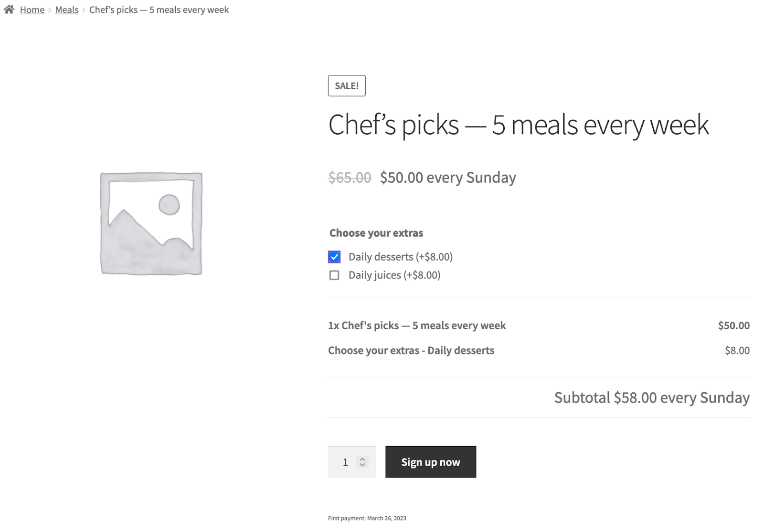Click the SALE! badge

pos(347,86)
